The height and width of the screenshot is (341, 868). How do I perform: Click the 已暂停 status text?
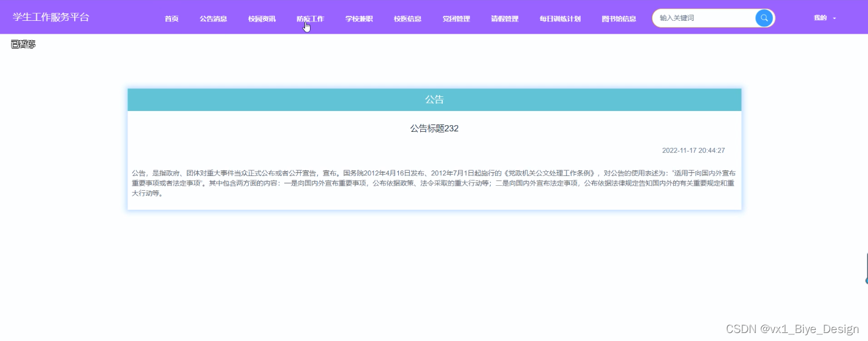pos(23,44)
